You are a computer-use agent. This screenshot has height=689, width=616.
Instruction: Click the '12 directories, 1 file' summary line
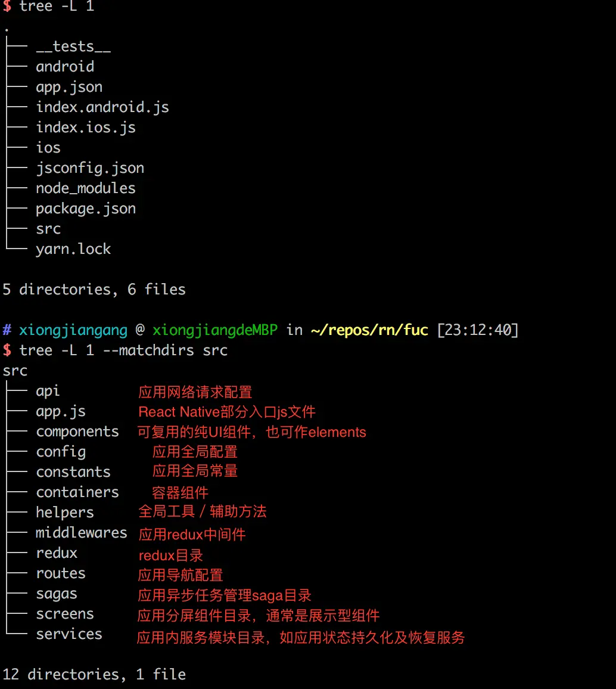point(94,675)
